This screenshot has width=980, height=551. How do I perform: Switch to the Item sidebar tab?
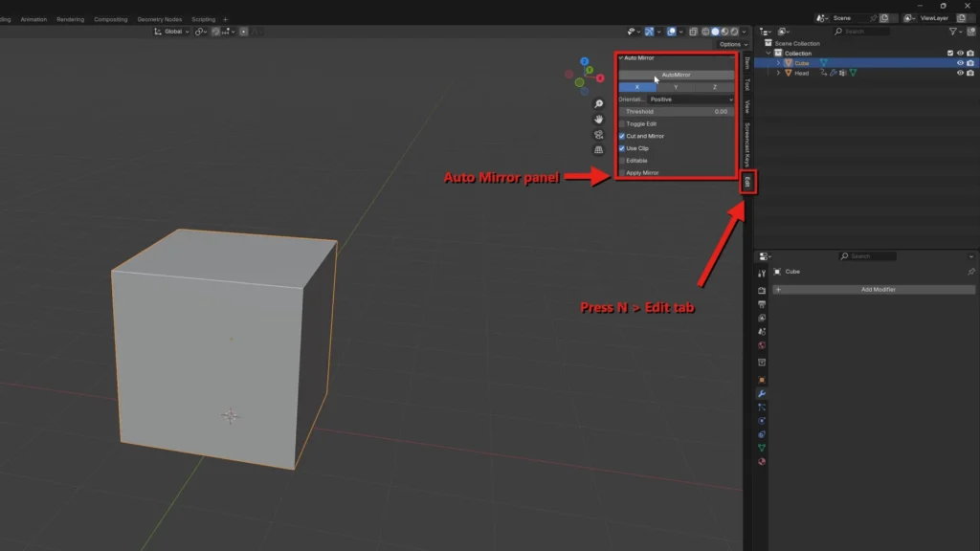click(x=746, y=63)
